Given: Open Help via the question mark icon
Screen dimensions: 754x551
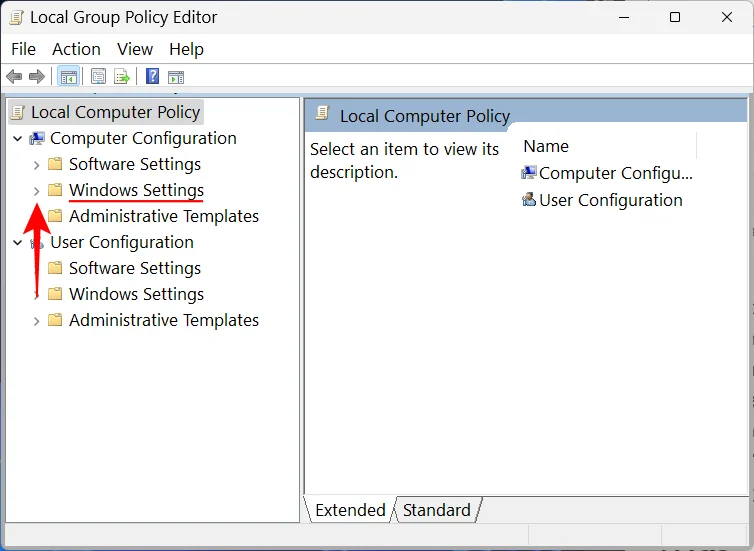Looking at the screenshot, I should pos(152,77).
